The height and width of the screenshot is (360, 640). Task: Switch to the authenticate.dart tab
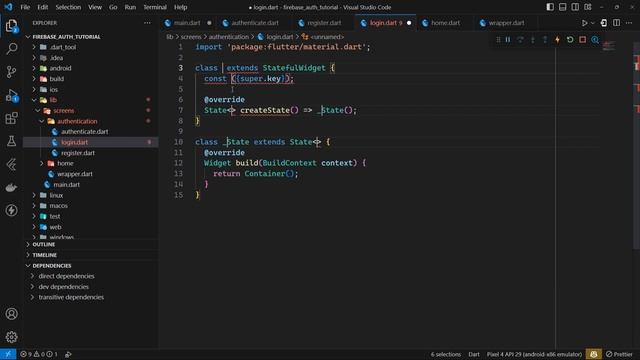[x=255, y=23]
